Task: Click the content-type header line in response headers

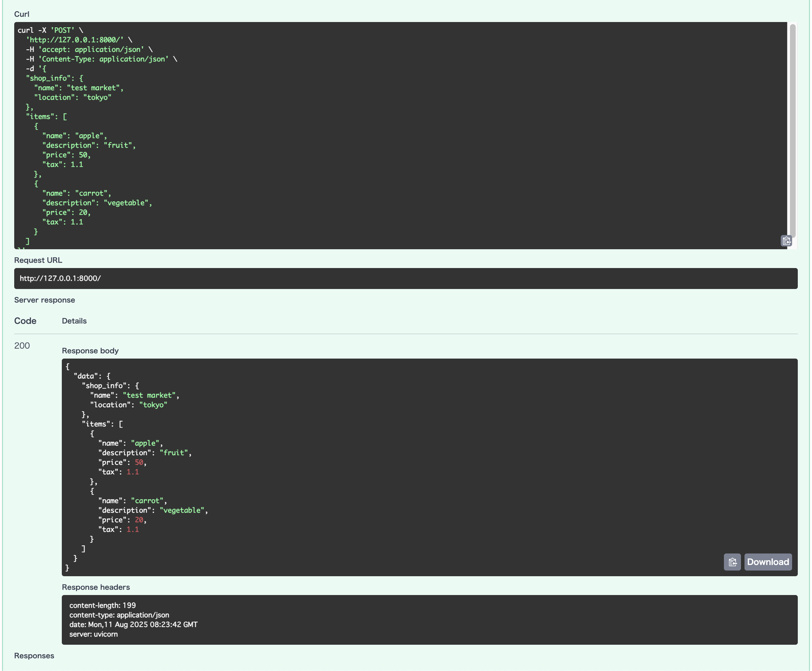Action: coord(119,615)
